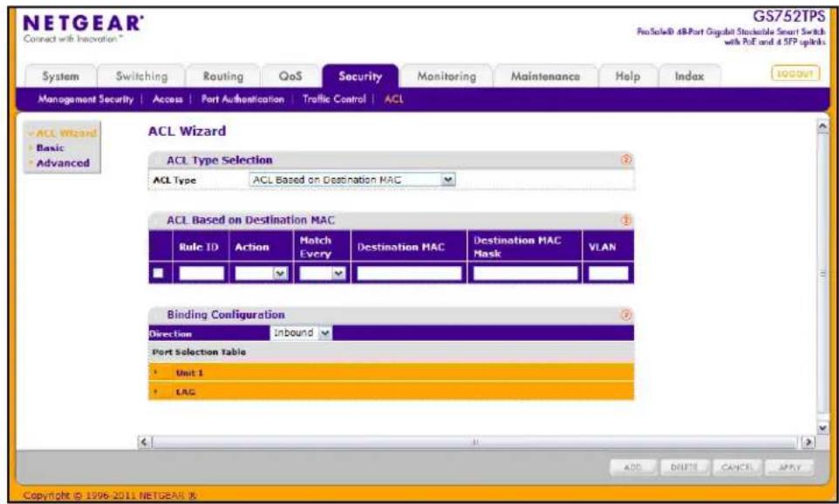Viewport: 839px width, 504px height.
Task: Open the Match Every dropdown
Action: 322,274
